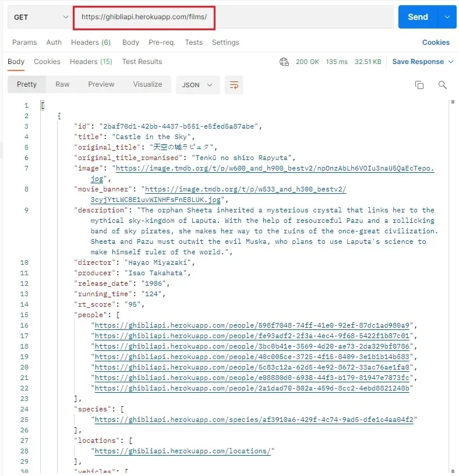Click the 200 OK status
Viewport: 459px width, 476px height.
coord(308,62)
